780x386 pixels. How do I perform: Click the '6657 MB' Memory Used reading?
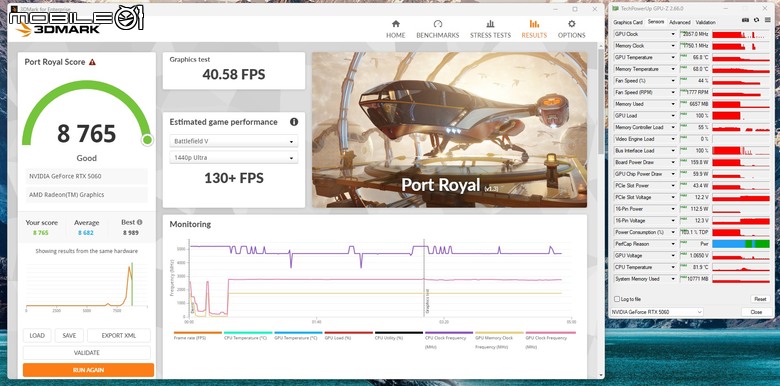tap(700, 104)
